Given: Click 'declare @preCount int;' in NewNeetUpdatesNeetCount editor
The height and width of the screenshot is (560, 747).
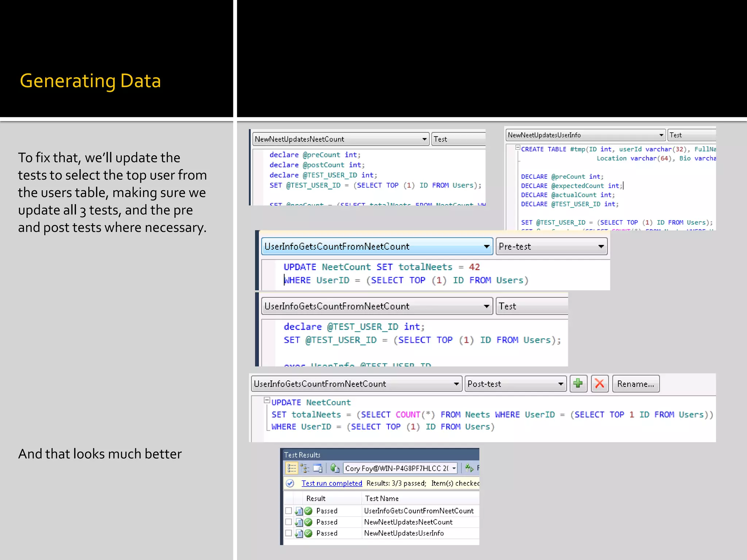Looking at the screenshot, I should tap(315, 155).
